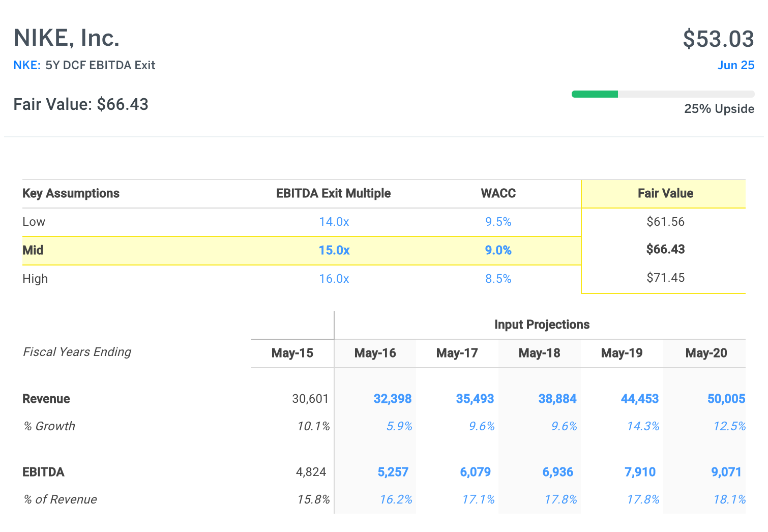Viewport: 768px width, 532px height.
Task: Edit May-20 revenue growth 12.5%
Action: [x=729, y=426]
